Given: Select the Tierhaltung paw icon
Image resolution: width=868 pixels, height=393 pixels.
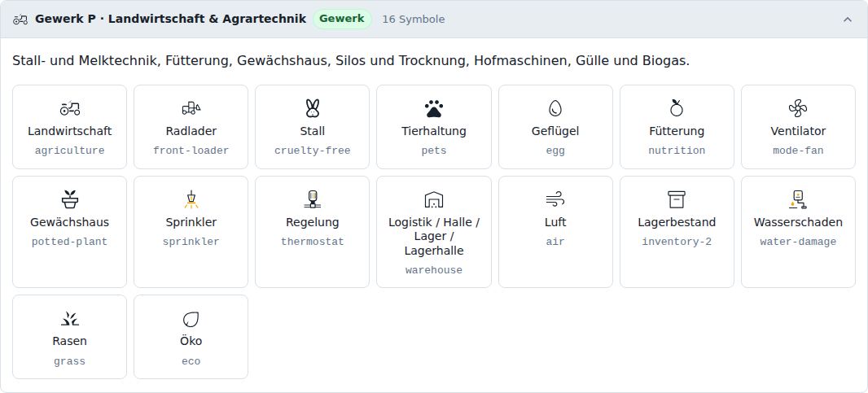Looking at the screenshot, I should pos(434,108).
